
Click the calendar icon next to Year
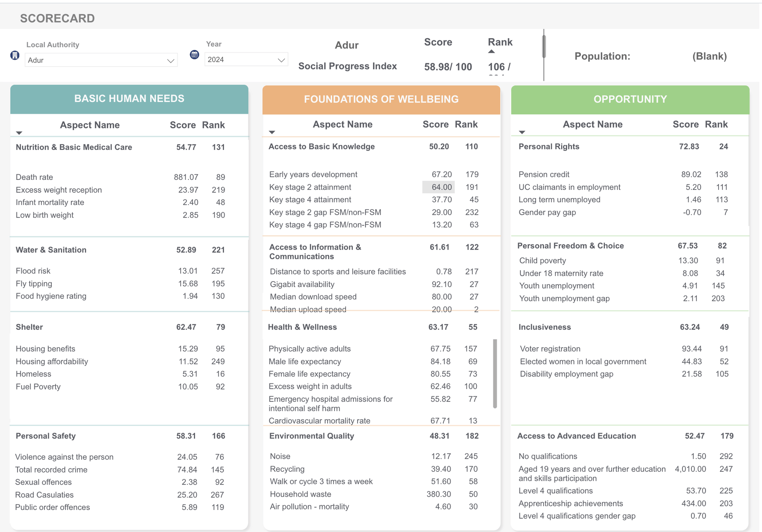tap(194, 54)
